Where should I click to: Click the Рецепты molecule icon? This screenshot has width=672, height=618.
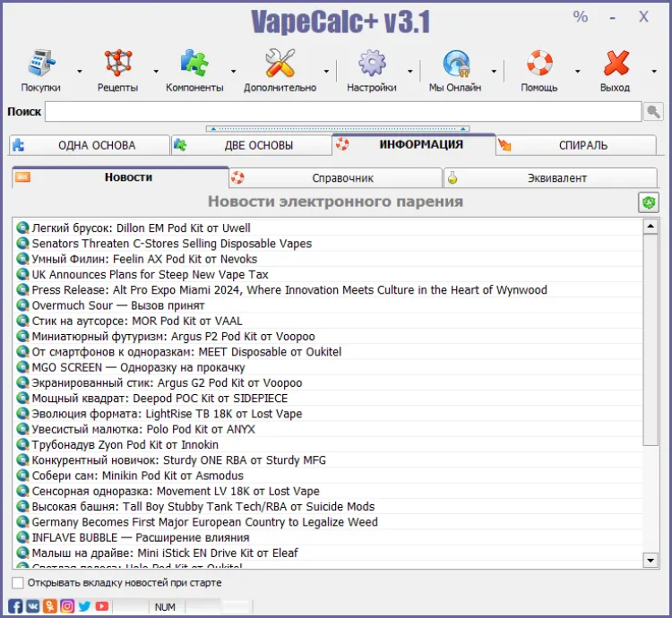[117, 64]
